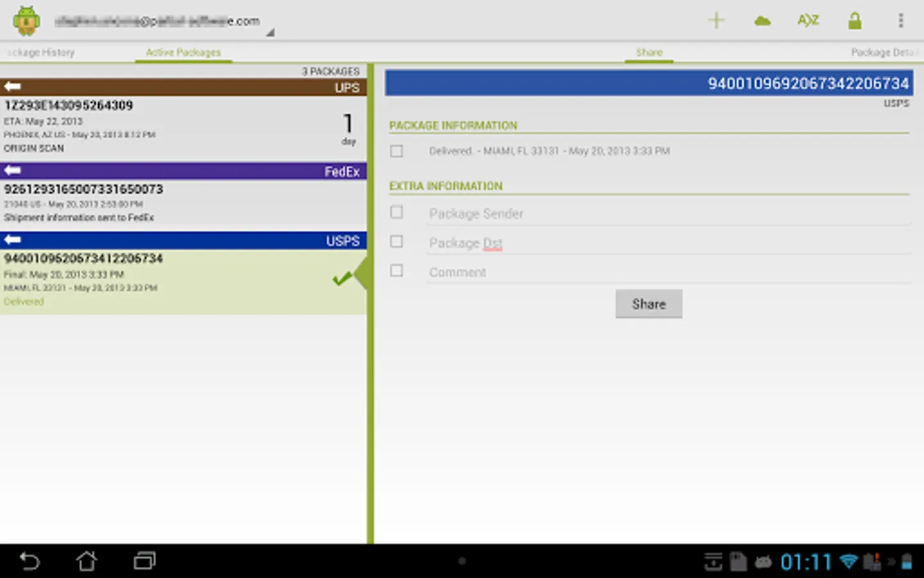Tap the USPS carrier header bar

[x=184, y=240]
